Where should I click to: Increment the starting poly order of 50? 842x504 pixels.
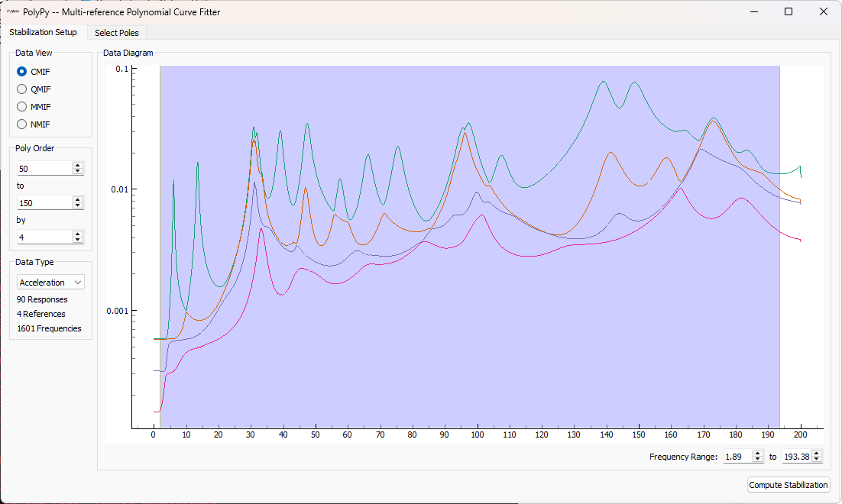(77, 164)
